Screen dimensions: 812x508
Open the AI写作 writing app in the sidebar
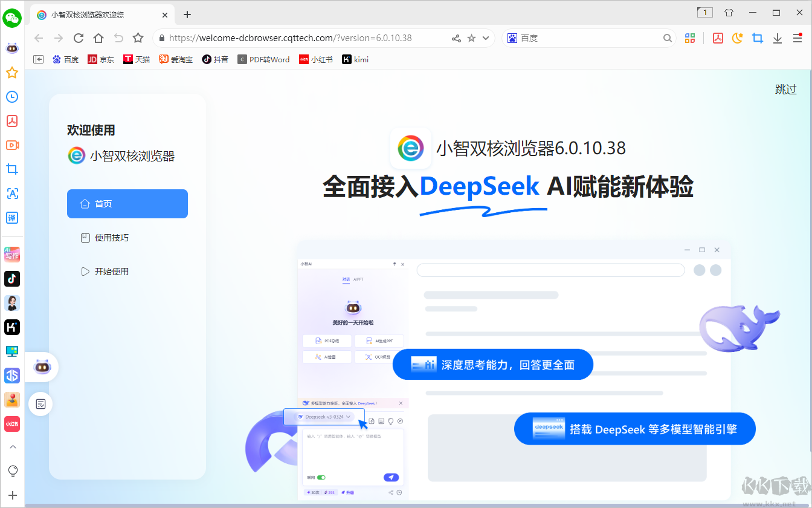pos(12,254)
